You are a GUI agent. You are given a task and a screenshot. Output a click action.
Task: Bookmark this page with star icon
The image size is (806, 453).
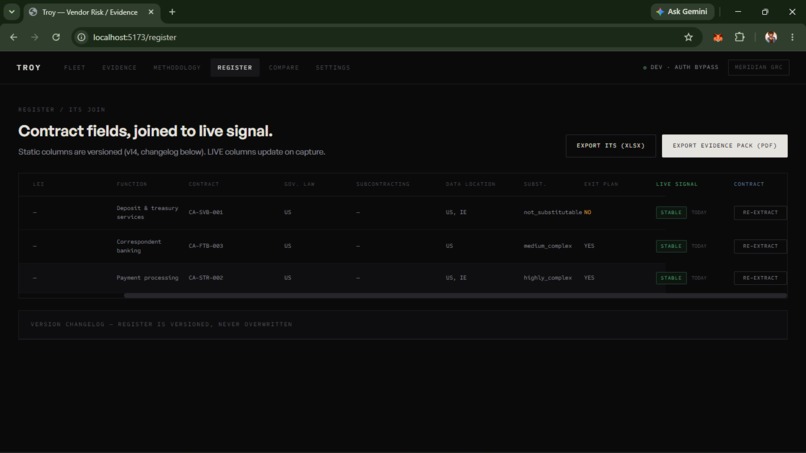(x=688, y=37)
